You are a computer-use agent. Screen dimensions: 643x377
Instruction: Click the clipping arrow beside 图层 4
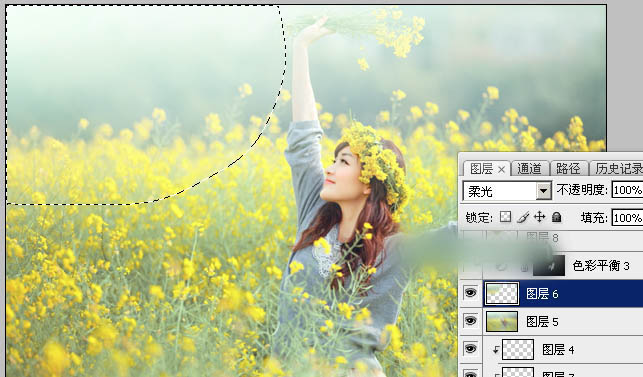(496, 350)
